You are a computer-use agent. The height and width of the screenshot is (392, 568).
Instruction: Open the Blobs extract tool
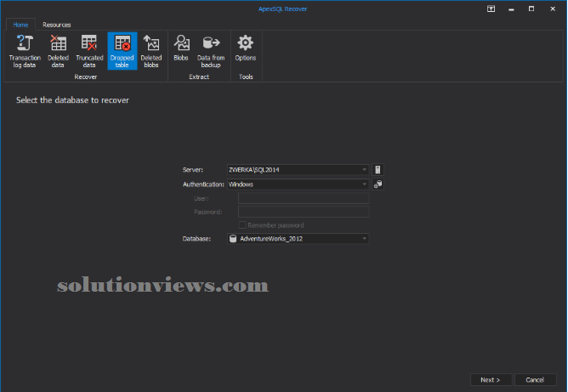181,48
